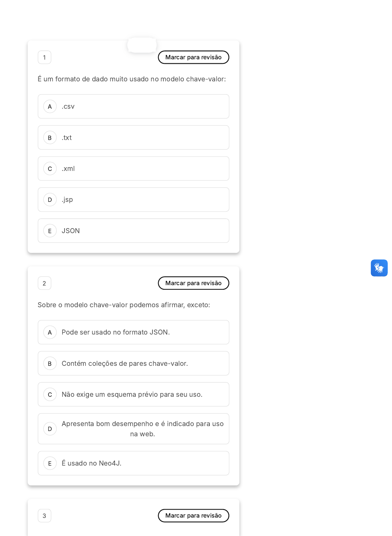The height and width of the screenshot is (536, 392).
Task: Select 'Apresenta bom desempenho' answer
Action: point(133,429)
